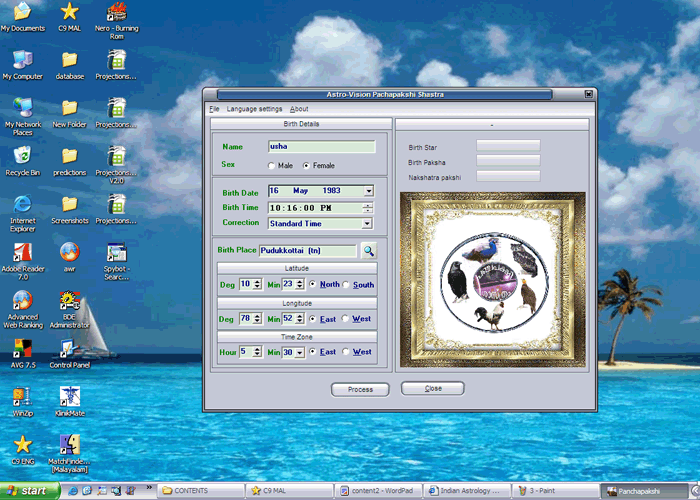Click the five birds framed picture
700x500 pixels.
(493, 280)
